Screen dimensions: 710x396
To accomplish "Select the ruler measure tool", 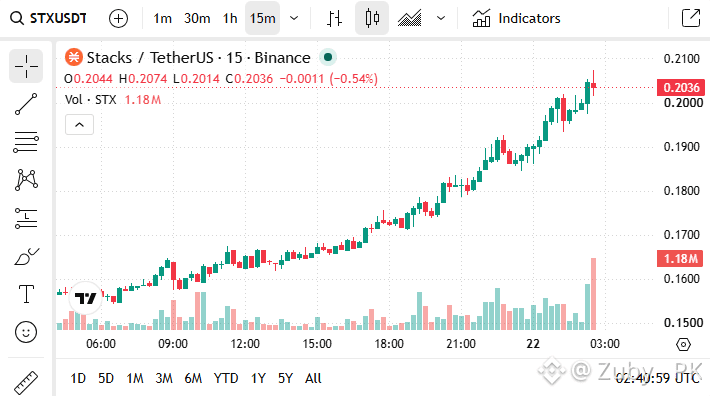I will point(26,383).
